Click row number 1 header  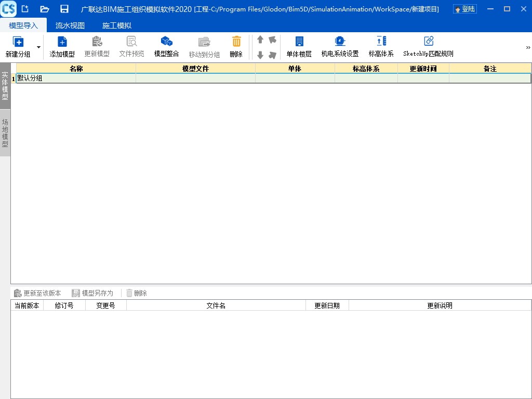point(14,79)
